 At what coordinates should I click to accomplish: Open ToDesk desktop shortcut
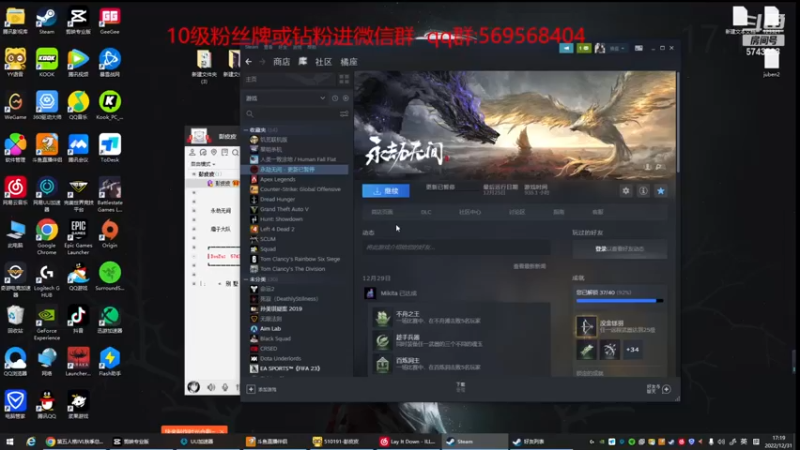(x=110, y=148)
